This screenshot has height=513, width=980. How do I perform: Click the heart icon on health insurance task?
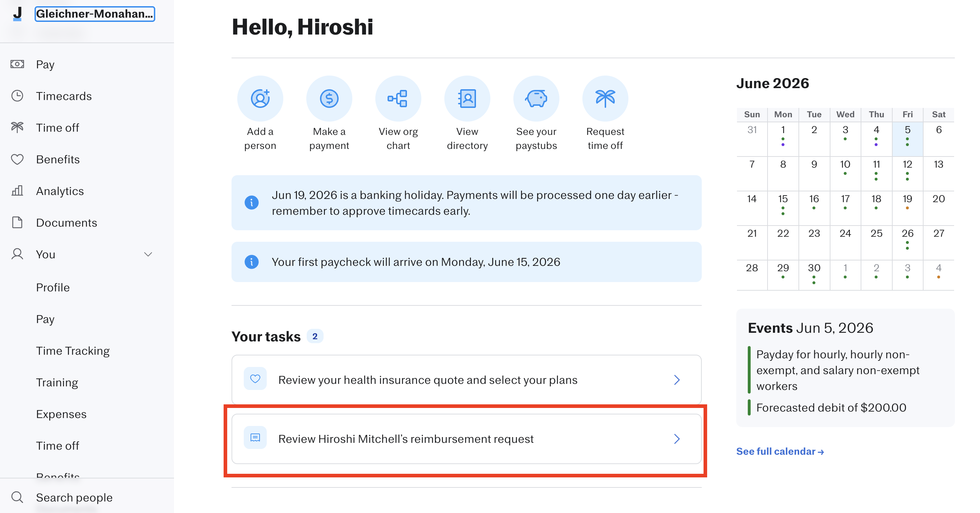coord(255,379)
